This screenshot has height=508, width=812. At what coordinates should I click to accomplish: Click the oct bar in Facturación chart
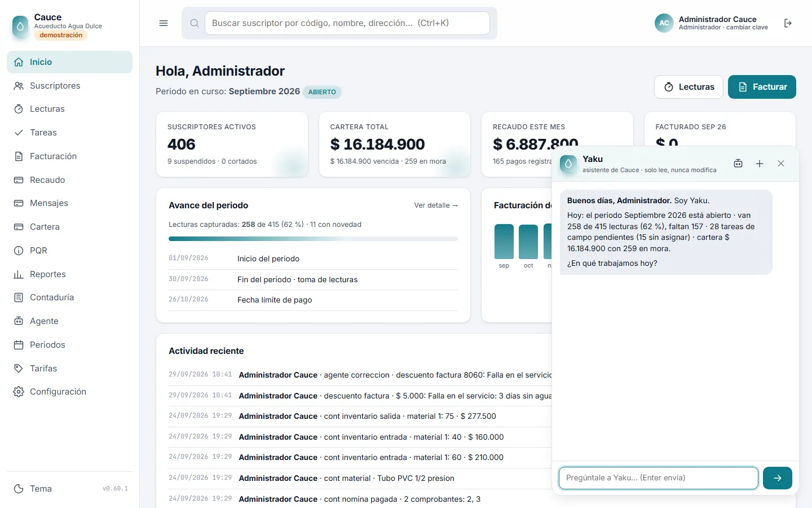[x=528, y=242]
